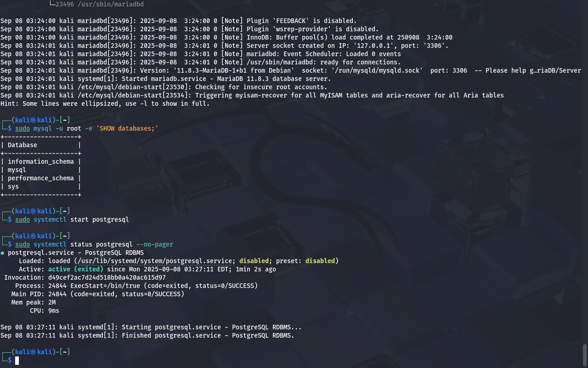Click 'Mem peak: 2M' line
Image resolution: width=588 pixels, height=368 pixels.
pos(34,302)
